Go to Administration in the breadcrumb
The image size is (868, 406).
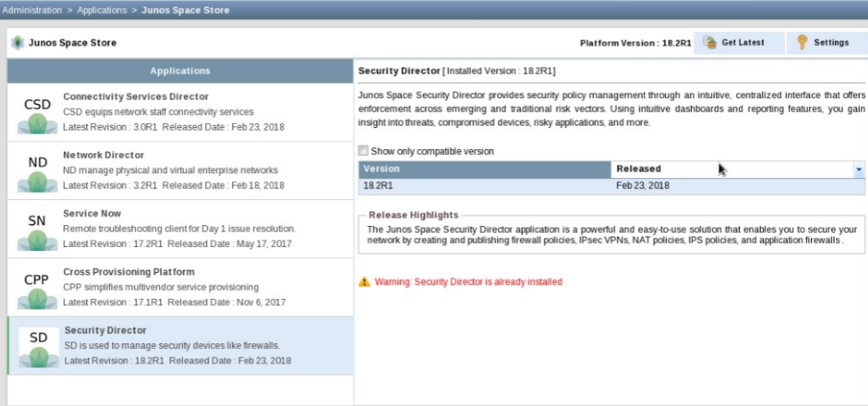32,10
